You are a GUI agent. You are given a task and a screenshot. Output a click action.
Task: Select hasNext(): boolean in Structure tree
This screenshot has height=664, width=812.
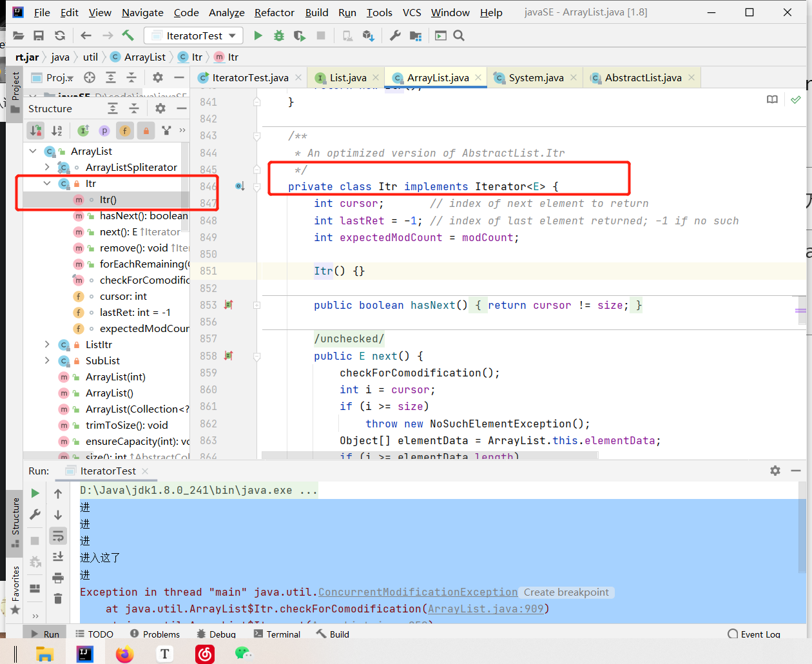(x=144, y=215)
